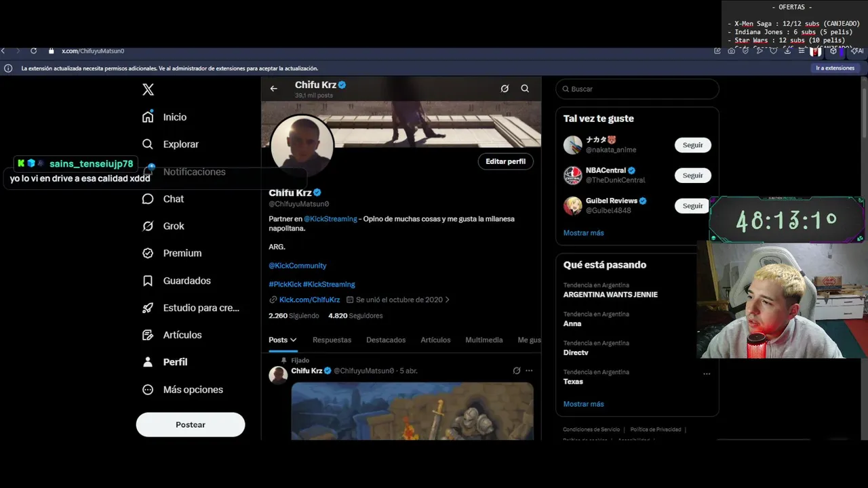
Task: Open Chat messages
Action: [163, 199]
